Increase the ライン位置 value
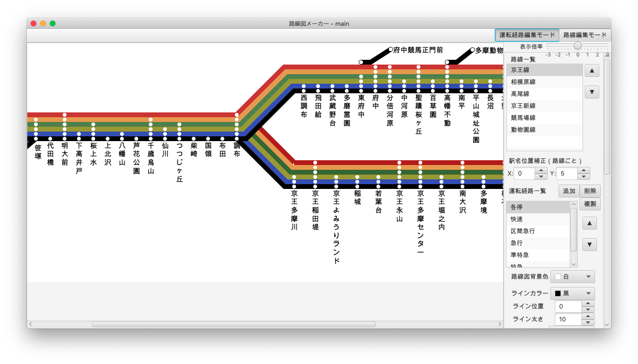 point(588,303)
